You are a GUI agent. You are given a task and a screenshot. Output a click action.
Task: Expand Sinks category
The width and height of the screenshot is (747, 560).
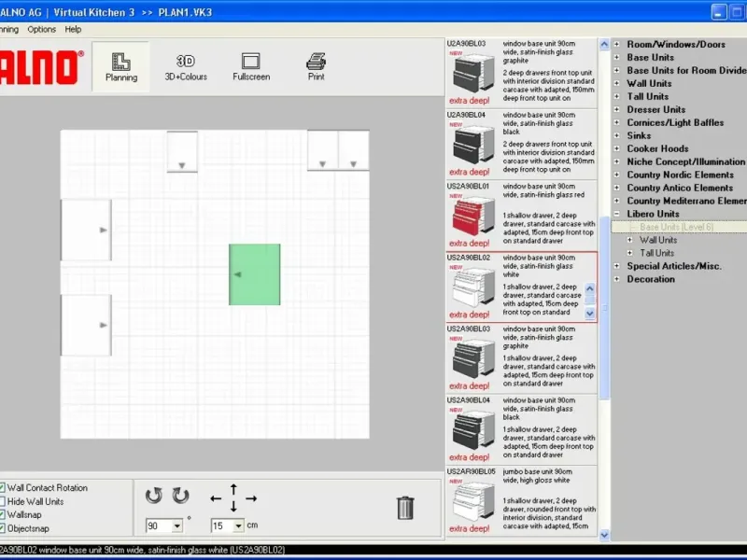[x=617, y=135]
